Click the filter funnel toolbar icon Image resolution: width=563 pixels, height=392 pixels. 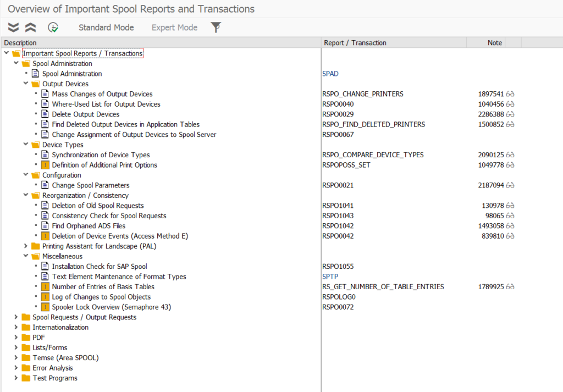pos(216,27)
